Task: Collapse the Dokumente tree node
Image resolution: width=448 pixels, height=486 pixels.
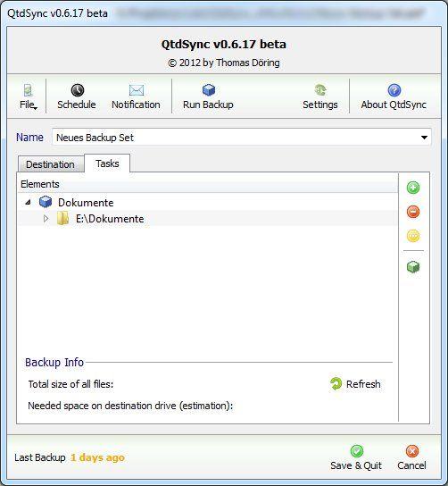Action: pos(29,203)
